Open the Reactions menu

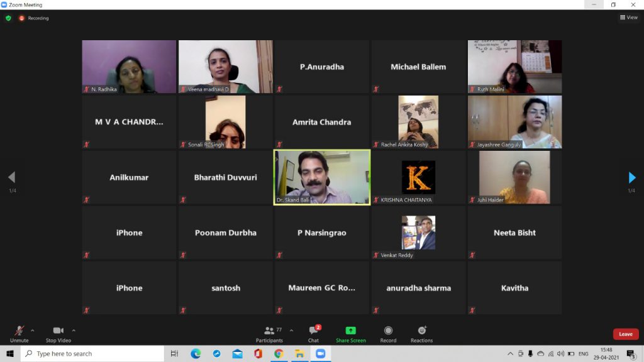point(421,333)
